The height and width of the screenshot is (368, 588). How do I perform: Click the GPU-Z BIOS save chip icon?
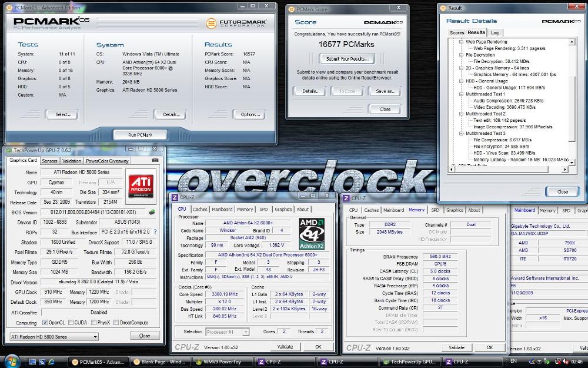click(152, 212)
